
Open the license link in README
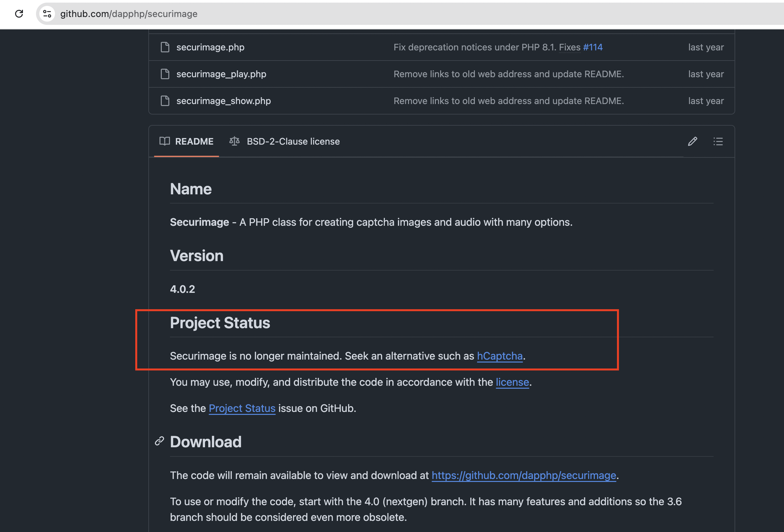click(512, 382)
